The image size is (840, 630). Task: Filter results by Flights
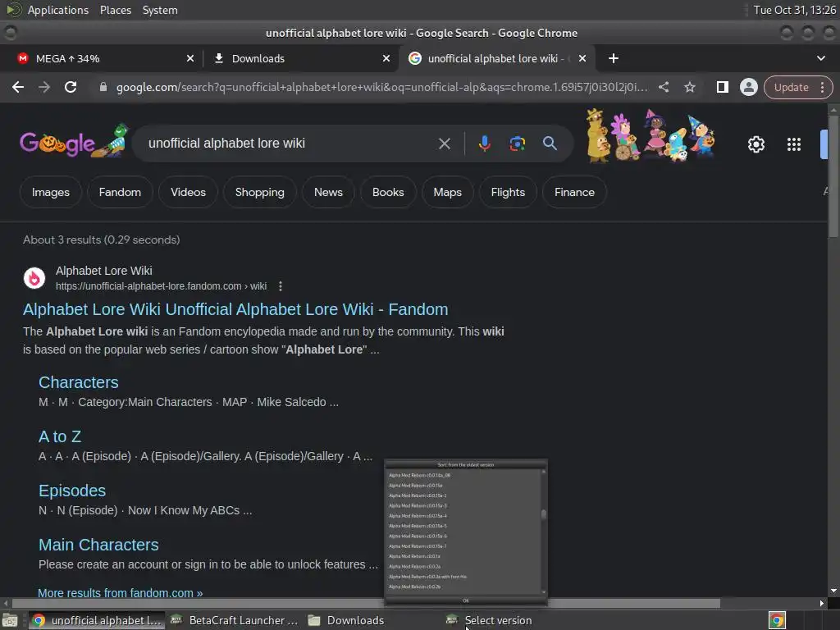(x=508, y=192)
